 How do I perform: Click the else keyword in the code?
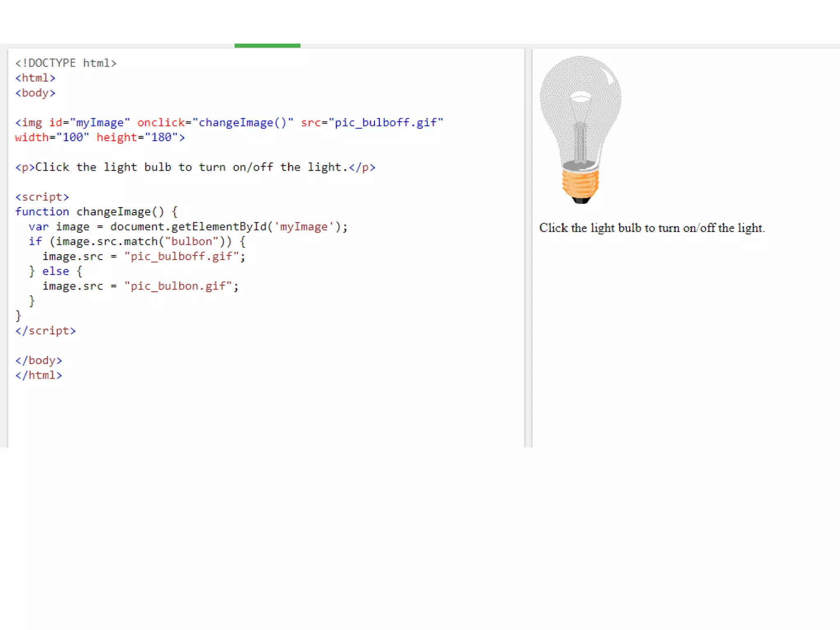55,272
